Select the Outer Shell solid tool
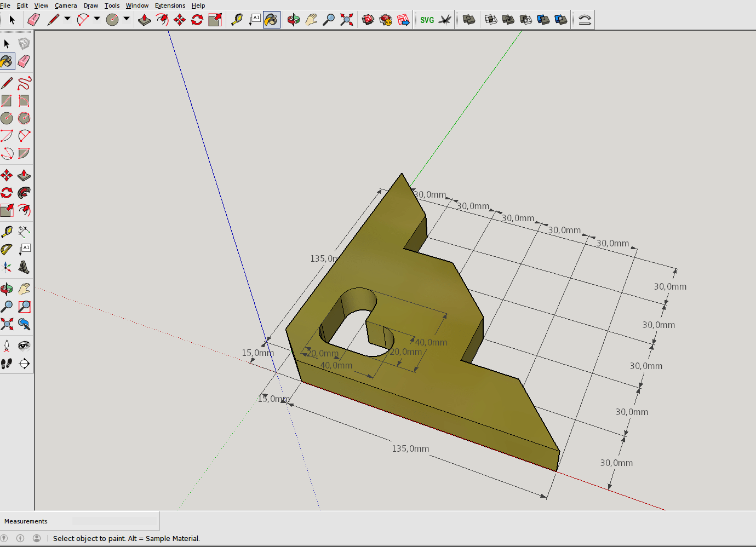 [469, 20]
